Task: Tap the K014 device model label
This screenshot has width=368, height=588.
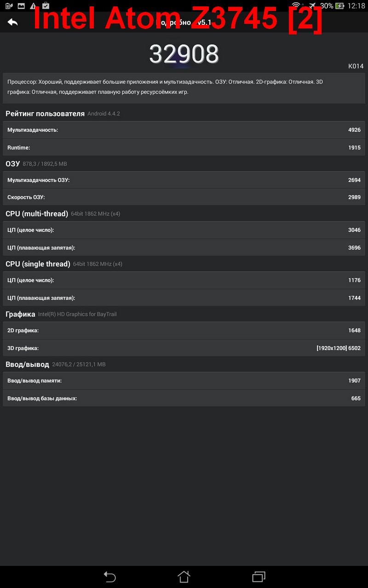Action: [356, 66]
